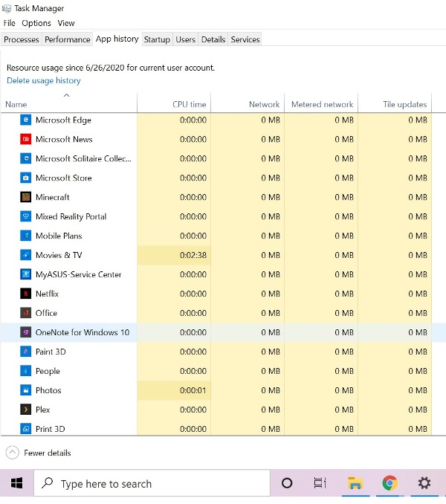Click the Netflix app icon

26,294
